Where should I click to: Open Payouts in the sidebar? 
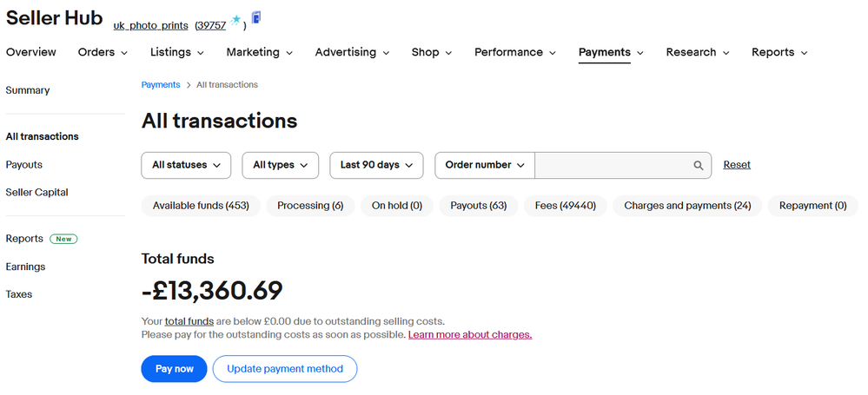pyautogui.click(x=23, y=165)
